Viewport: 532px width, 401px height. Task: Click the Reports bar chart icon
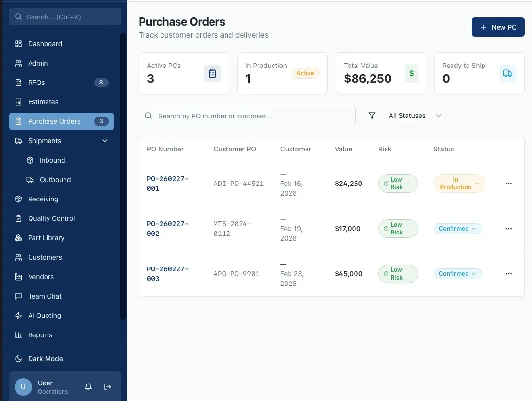coord(18,335)
